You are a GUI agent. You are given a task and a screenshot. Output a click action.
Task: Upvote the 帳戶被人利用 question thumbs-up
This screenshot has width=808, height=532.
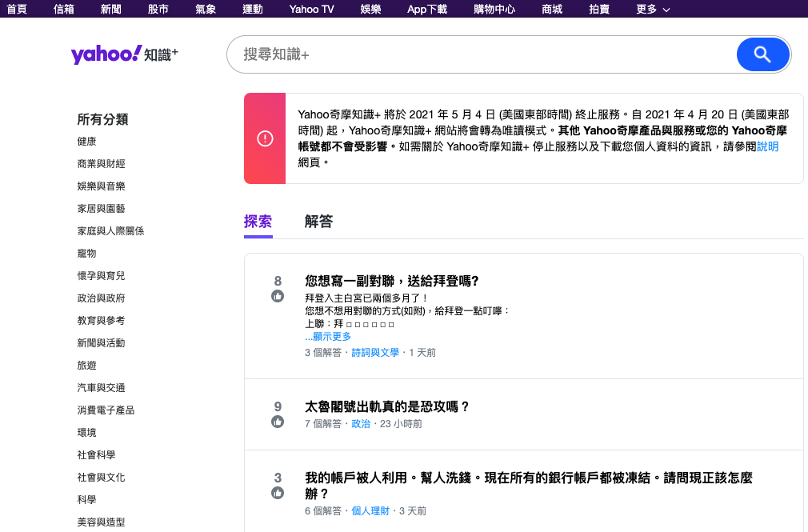tap(278, 493)
